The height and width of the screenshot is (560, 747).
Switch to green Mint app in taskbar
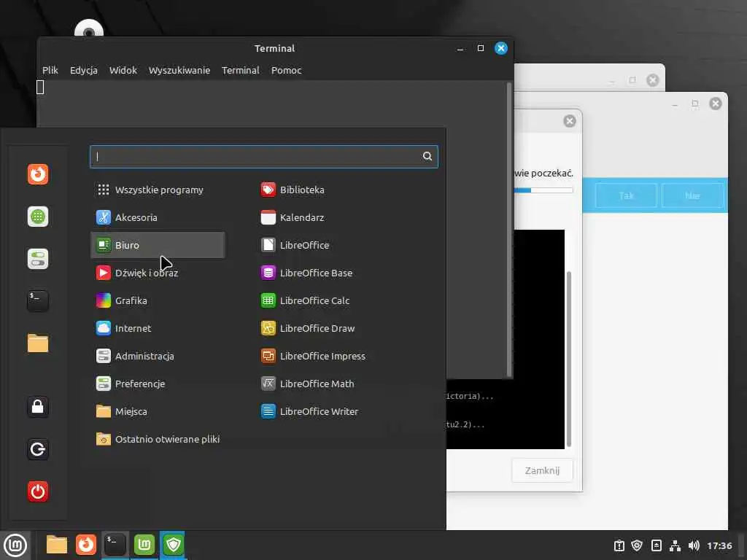click(x=144, y=545)
